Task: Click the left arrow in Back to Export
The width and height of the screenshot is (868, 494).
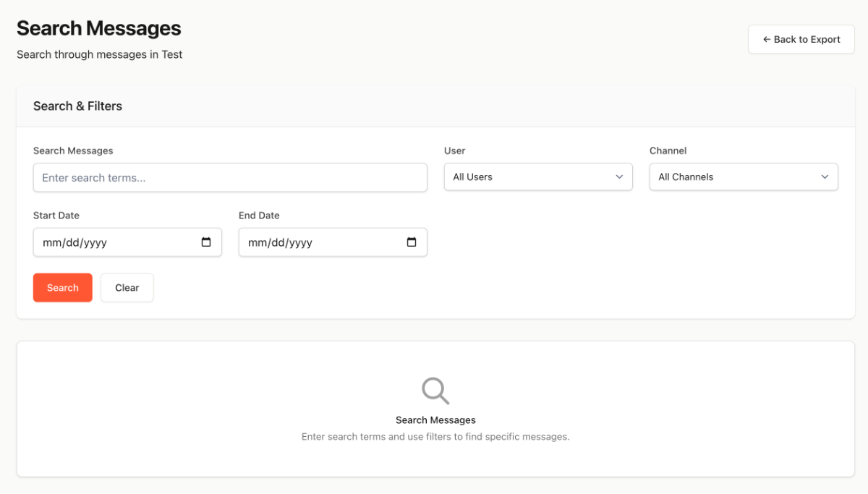Action: coord(767,39)
